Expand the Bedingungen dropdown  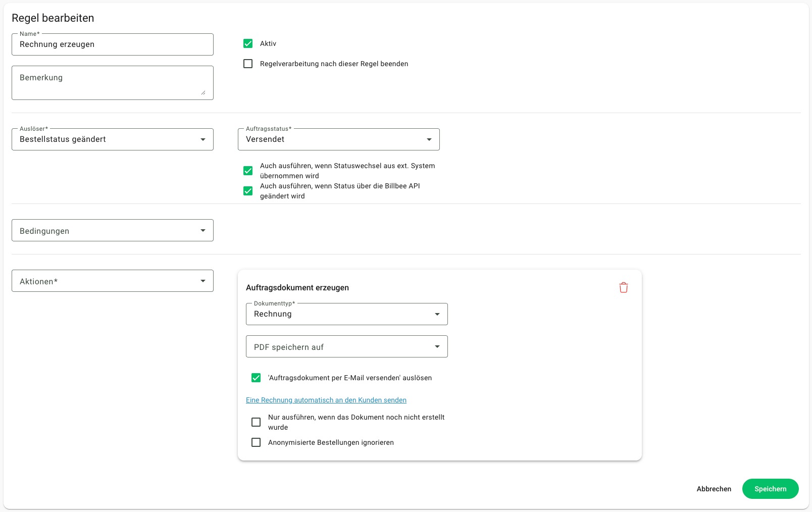point(113,230)
